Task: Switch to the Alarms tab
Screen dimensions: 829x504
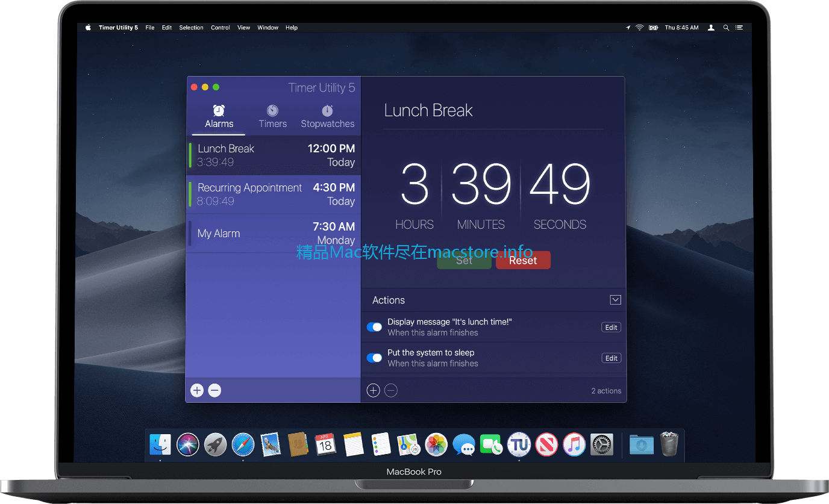Action: pos(219,117)
